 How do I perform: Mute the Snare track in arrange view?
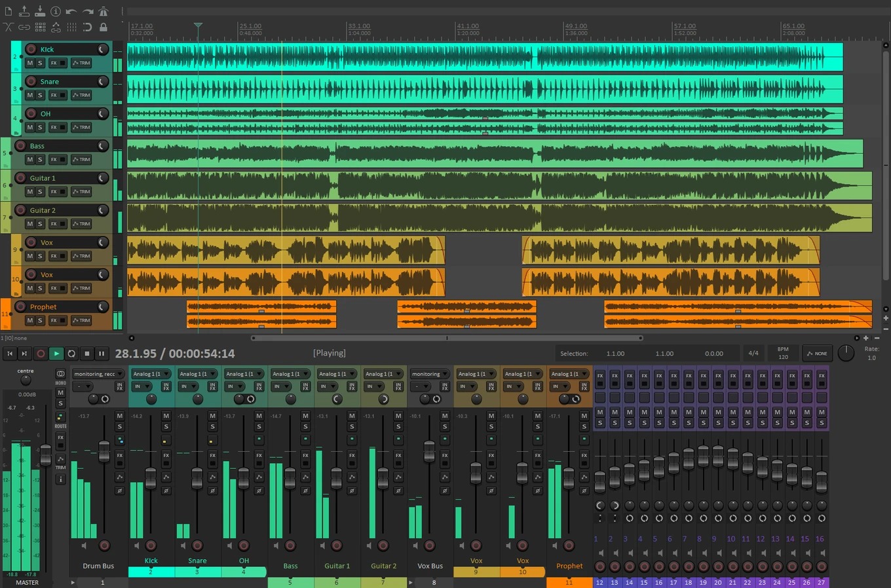29,95
